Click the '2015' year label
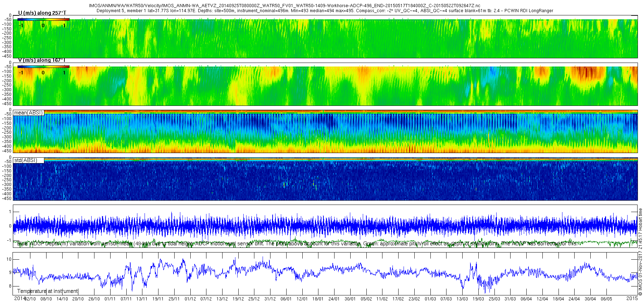The height and width of the screenshot is (304, 644). (632, 298)
